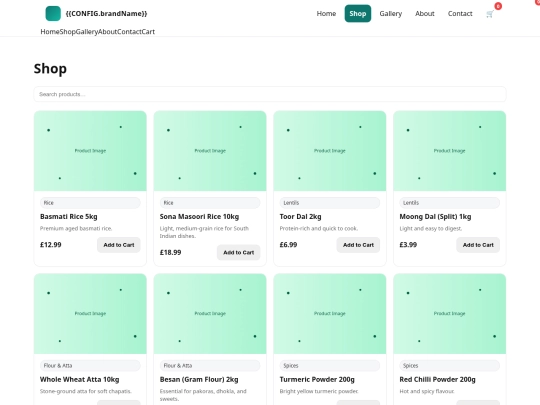Image resolution: width=540 pixels, height=405 pixels.
Task: Click 'Hot and spicy flavour.' description
Action: (x=427, y=391)
